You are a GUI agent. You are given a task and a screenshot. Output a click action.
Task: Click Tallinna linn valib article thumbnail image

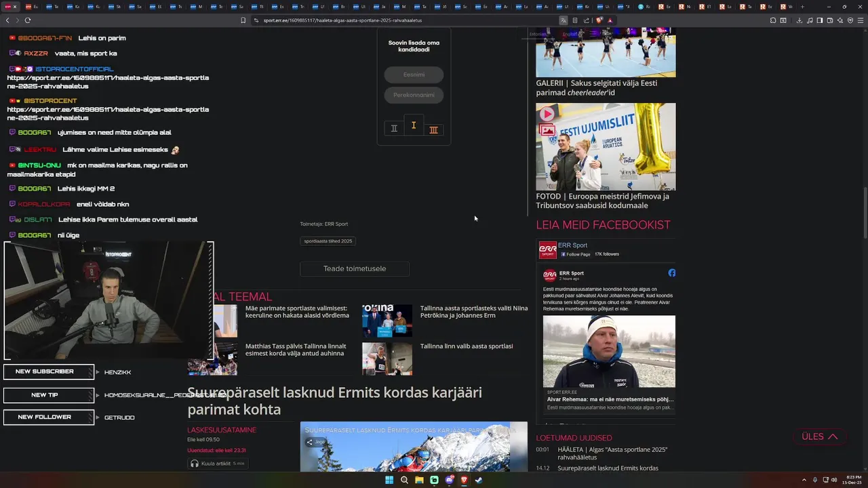(387, 359)
